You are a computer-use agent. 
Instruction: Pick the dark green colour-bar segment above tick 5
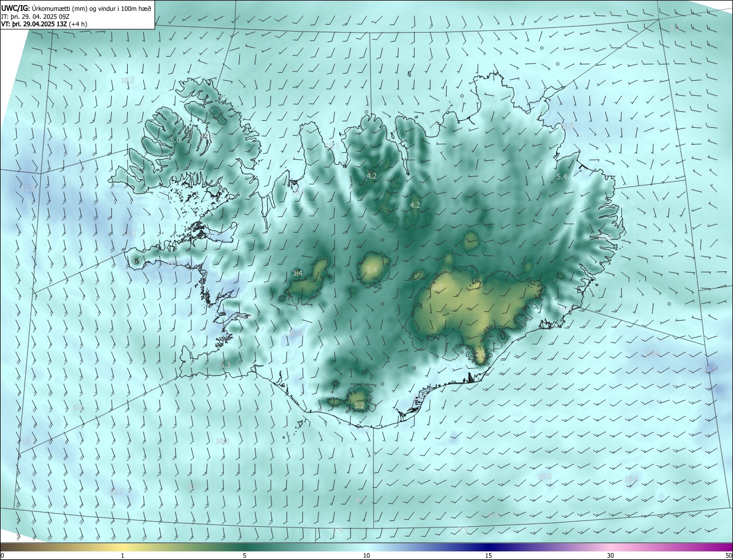tap(245, 547)
